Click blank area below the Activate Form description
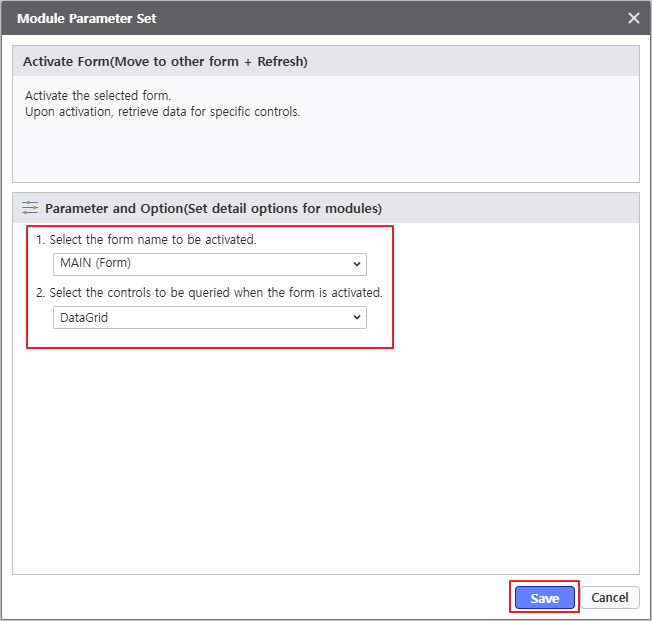The height and width of the screenshot is (621, 652). [x=325, y=153]
